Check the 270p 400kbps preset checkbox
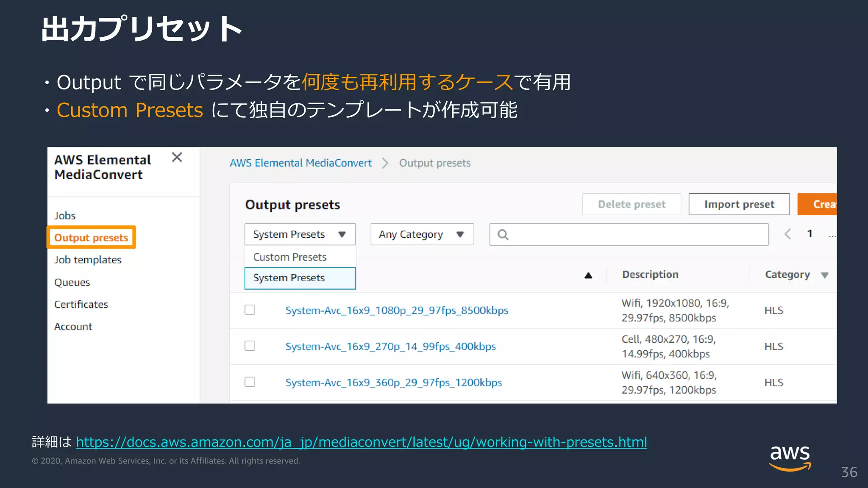The image size is (868, 488). click(250, 346)
